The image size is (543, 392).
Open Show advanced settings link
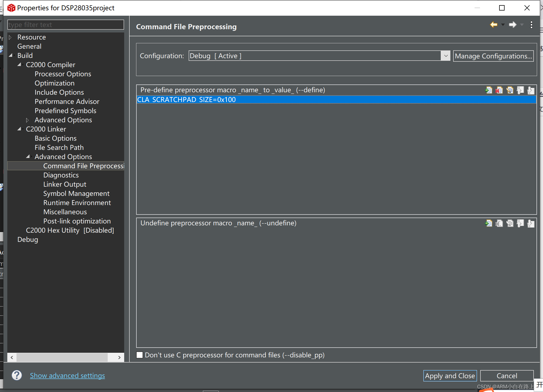pyautogui.click(x=67, y=375)
